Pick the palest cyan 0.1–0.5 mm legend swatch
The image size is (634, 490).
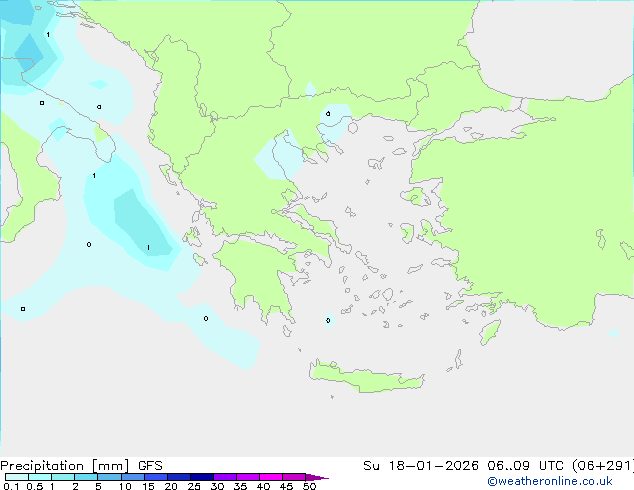click(17, 477)
